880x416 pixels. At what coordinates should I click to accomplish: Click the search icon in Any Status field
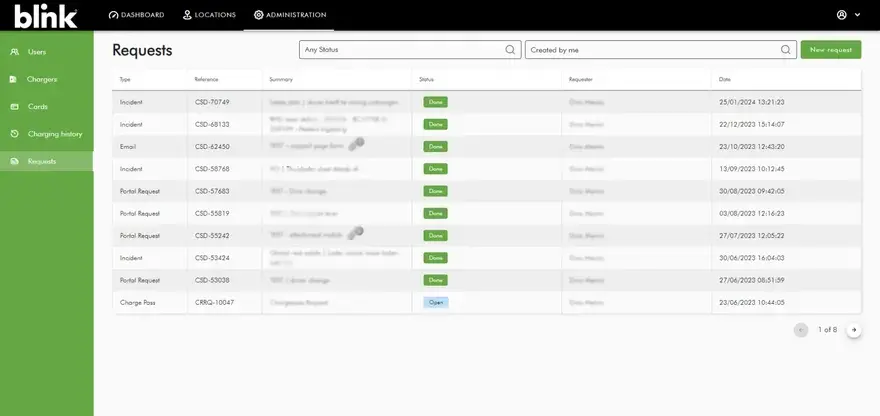tap(510, 49)
